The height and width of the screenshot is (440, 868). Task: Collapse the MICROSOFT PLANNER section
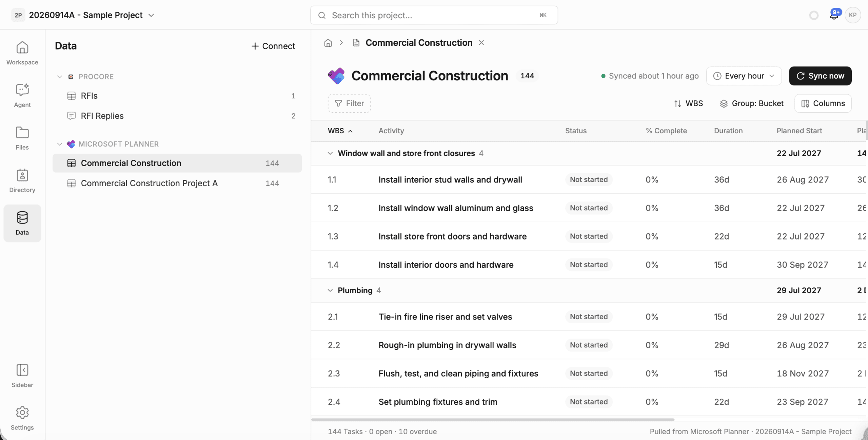tap(60, 144)
